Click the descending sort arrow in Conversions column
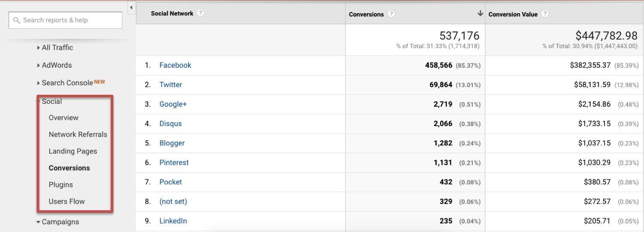The image size is (644, 232). (480, 14)
